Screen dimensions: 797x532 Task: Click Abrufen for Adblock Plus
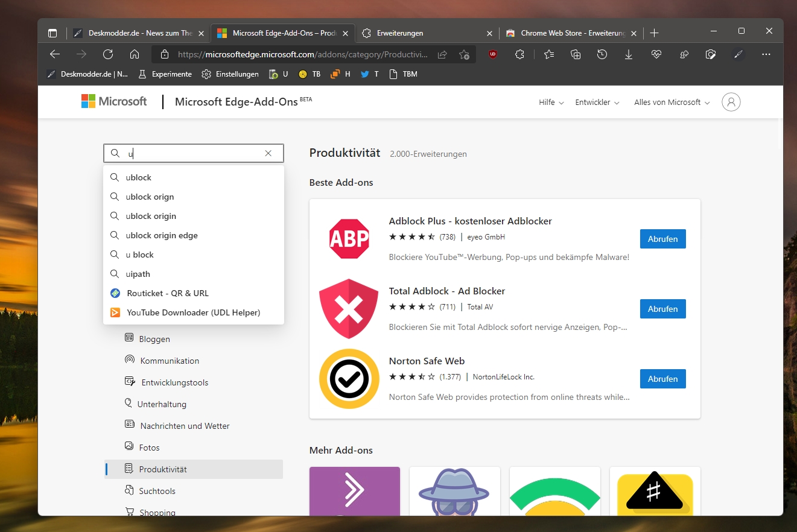pos(662,239)
